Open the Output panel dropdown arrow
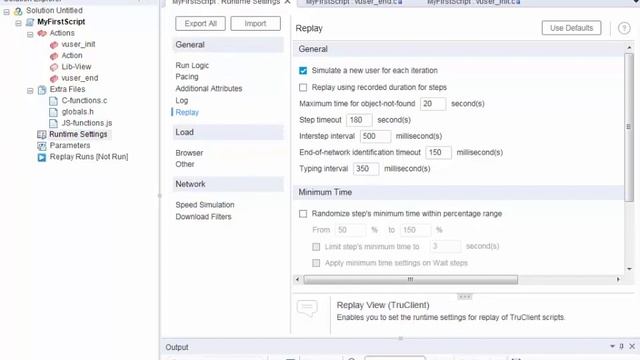This screenshot has height=360, width=640. tap(612, 346)
